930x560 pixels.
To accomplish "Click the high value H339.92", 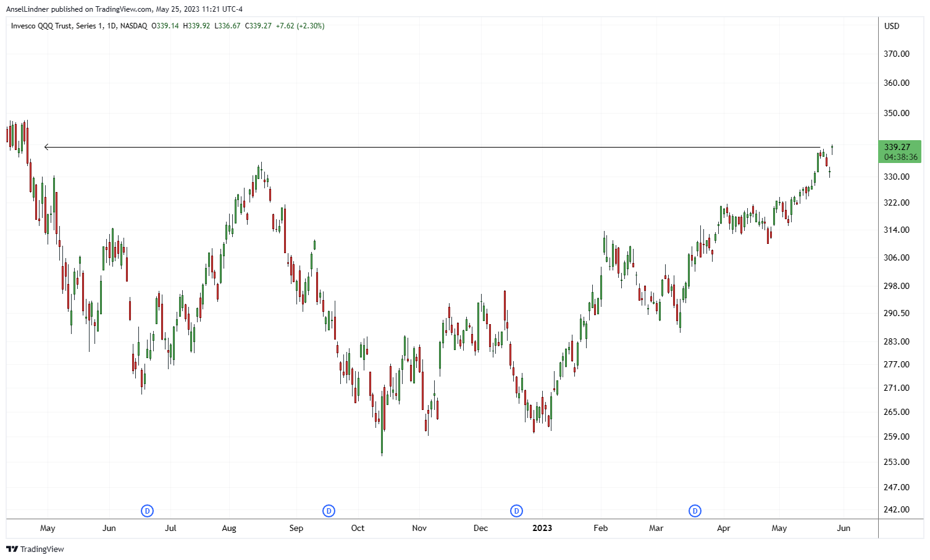I will coord(196,26).
